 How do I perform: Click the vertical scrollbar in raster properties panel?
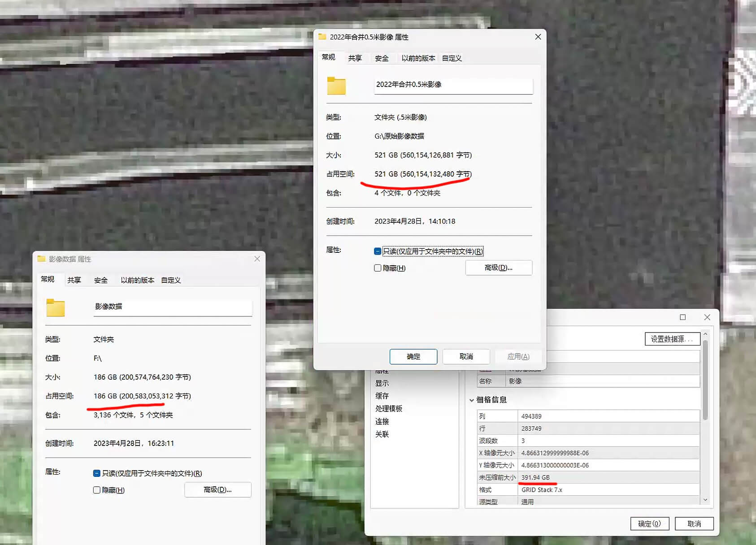pyautogui.click(x=705, y=381)
